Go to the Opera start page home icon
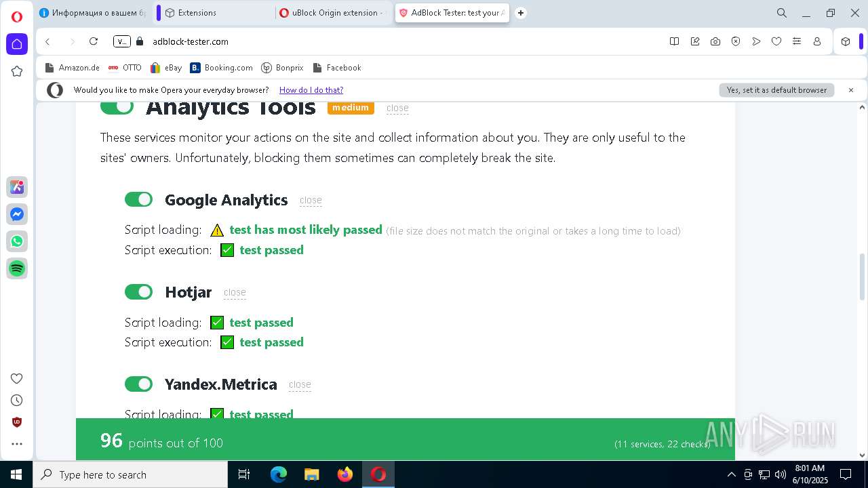Viewport: 868px width, 488px height. tap(17, 44)
